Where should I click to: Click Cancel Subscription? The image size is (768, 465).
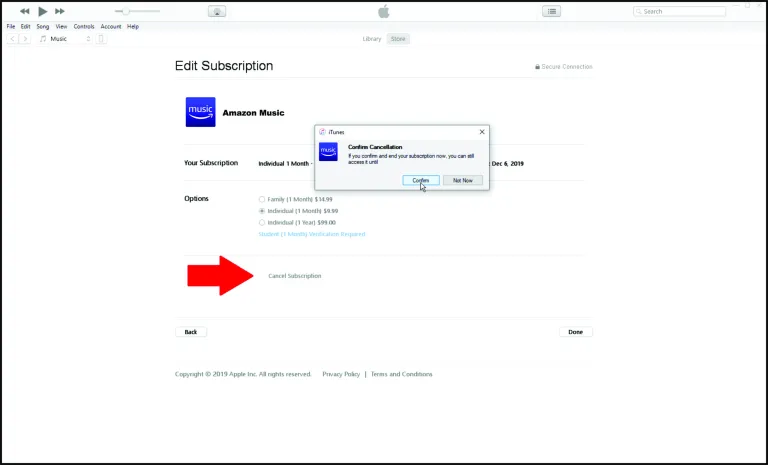pos(295,276)
